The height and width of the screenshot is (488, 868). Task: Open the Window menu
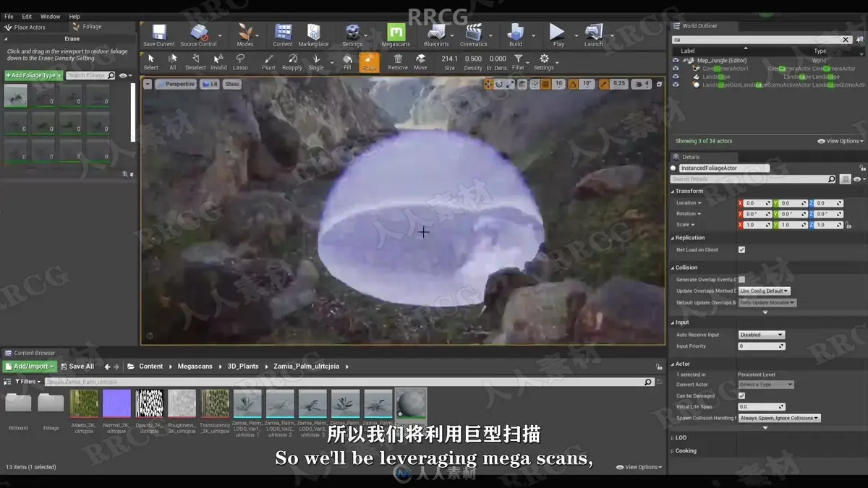pos(50,16)
